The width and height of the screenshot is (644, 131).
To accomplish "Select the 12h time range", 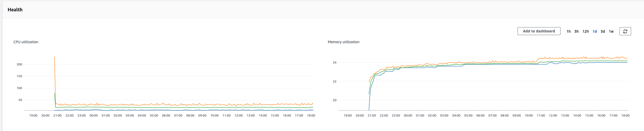I will [x=586, y=31].
